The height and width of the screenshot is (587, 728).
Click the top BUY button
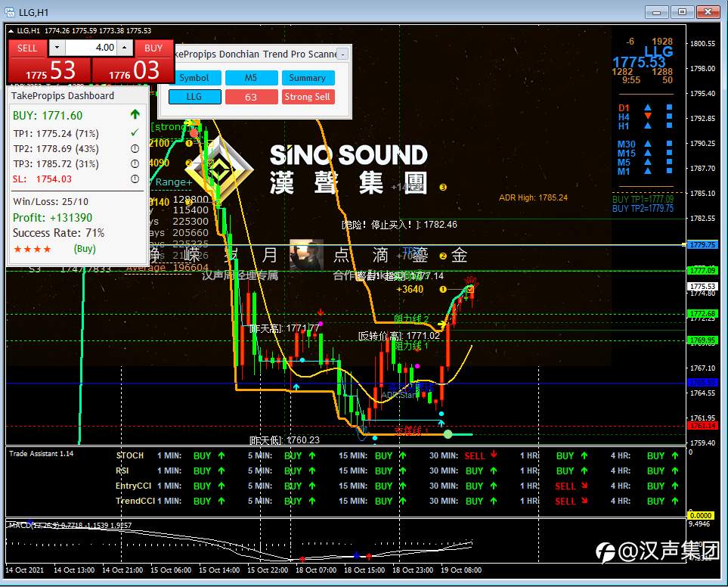(153, 48)
